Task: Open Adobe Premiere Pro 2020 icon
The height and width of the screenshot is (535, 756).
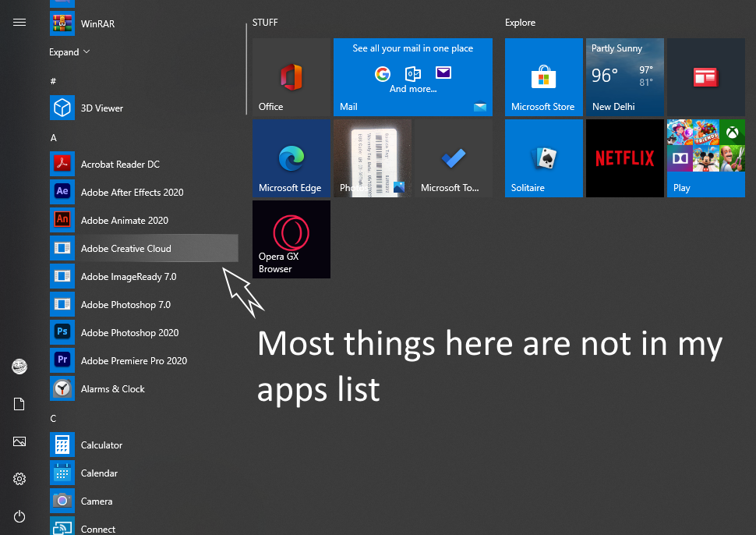Action: pyautogui.click(x=62, y=360)
